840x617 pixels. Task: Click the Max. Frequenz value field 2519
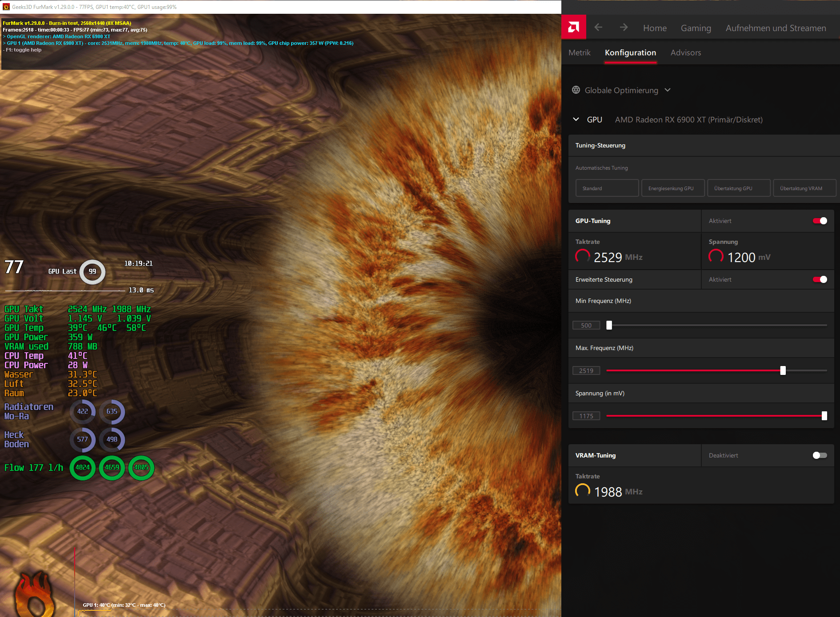pos(586,370)
